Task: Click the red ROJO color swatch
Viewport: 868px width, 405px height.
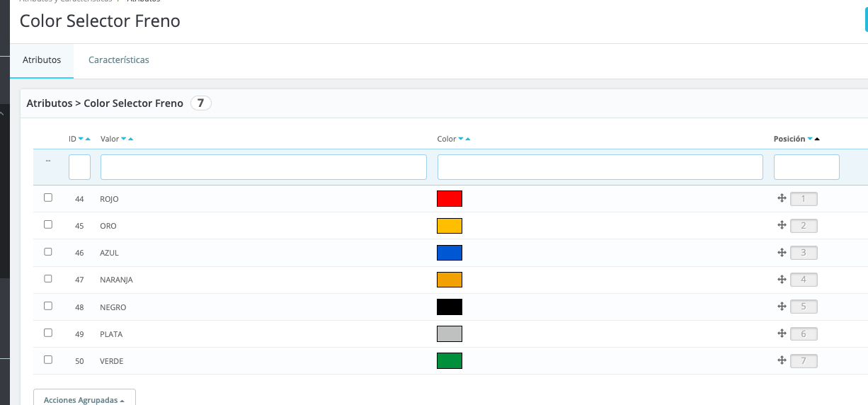Action: click(450, 199)
